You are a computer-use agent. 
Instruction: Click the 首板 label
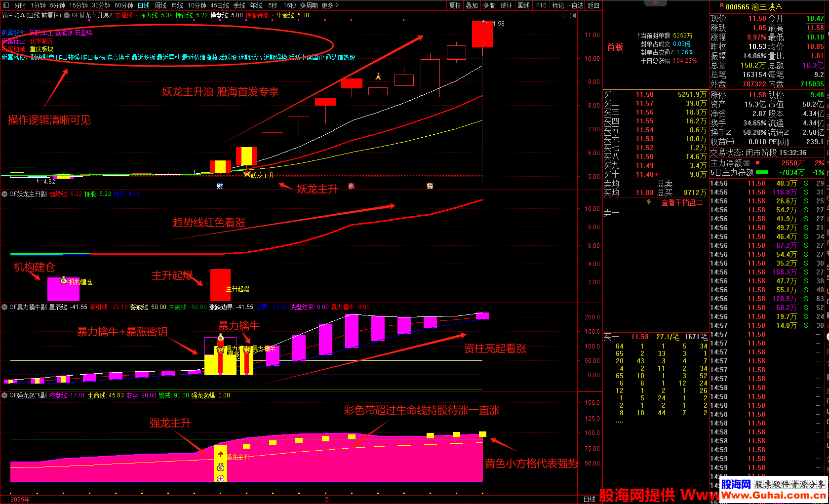click(x=615, y=47)
